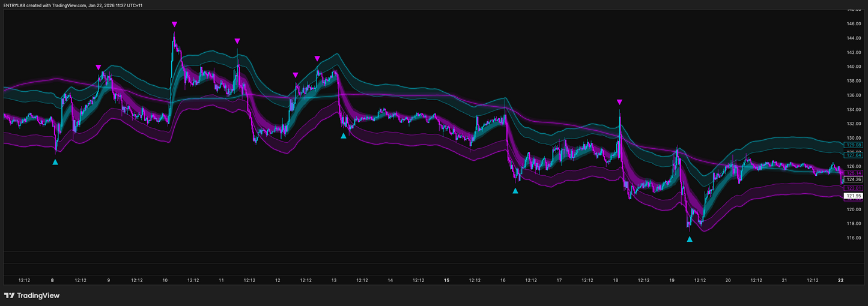Click the cyan up triangle after date 13
The image size is (868, 306).
coord(343,136)
